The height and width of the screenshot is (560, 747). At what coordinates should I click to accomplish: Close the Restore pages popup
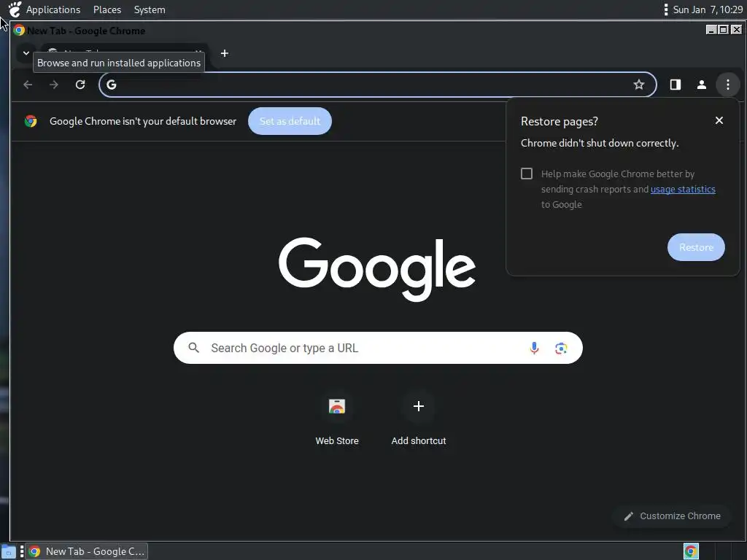click(x=719, y=120)
